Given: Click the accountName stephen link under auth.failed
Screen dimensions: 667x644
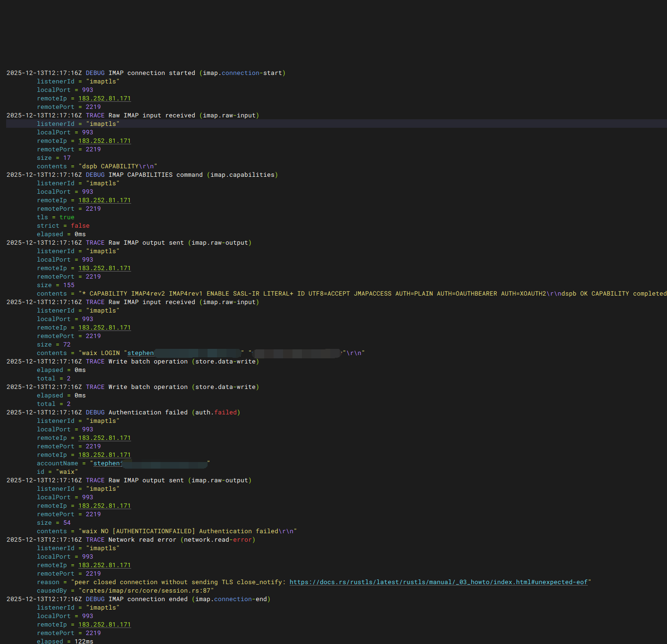Looking at the screenshot, I should tap(108, 463).
